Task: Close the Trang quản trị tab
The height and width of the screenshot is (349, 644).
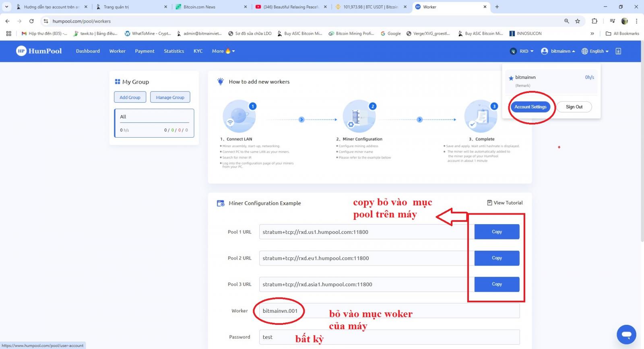Action: tap(165, 7)
